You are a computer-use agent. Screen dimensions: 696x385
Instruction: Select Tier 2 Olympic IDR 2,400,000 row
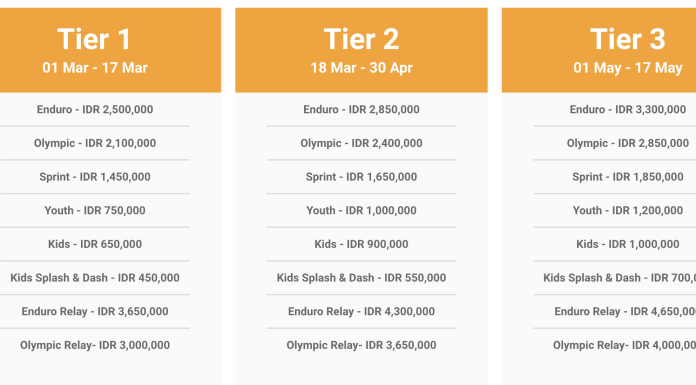(x=361, y=143)
